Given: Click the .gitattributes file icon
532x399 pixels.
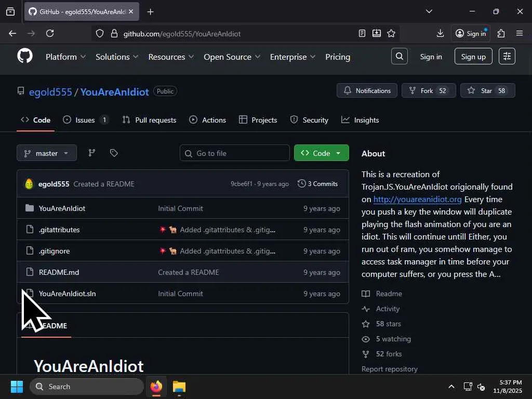Looking at the screenshot, I should tap(30, 229).
